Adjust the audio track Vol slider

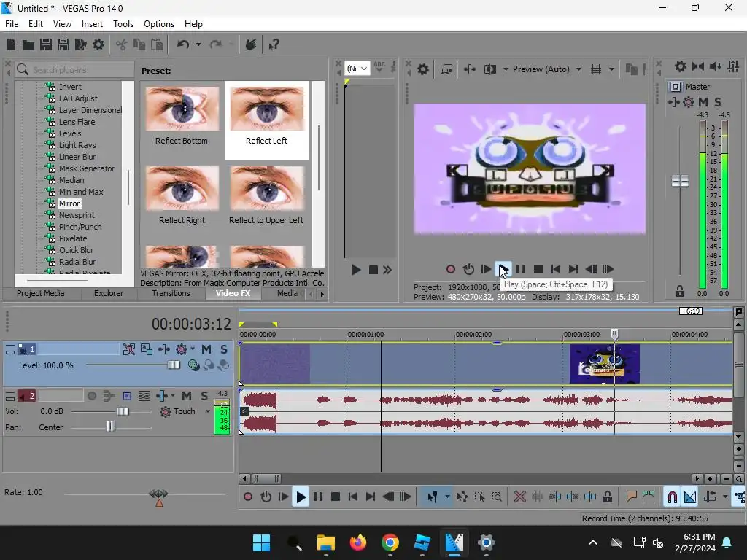123,411
